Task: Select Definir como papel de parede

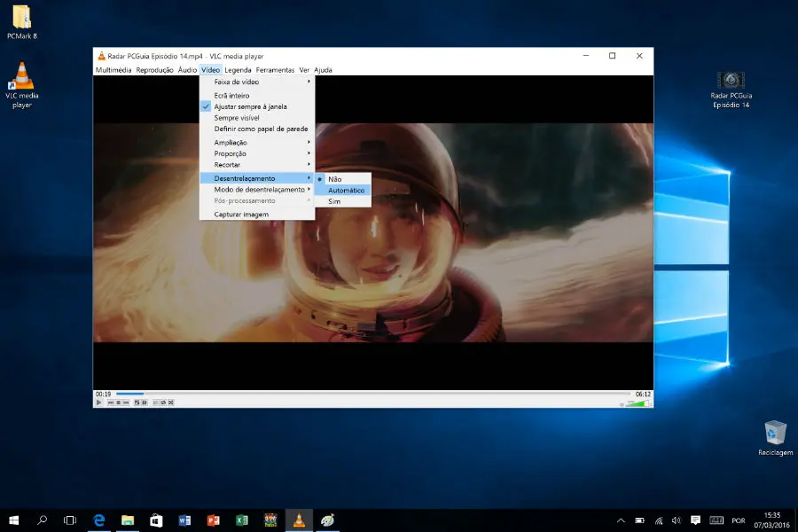Action: [x=257, y=129]
